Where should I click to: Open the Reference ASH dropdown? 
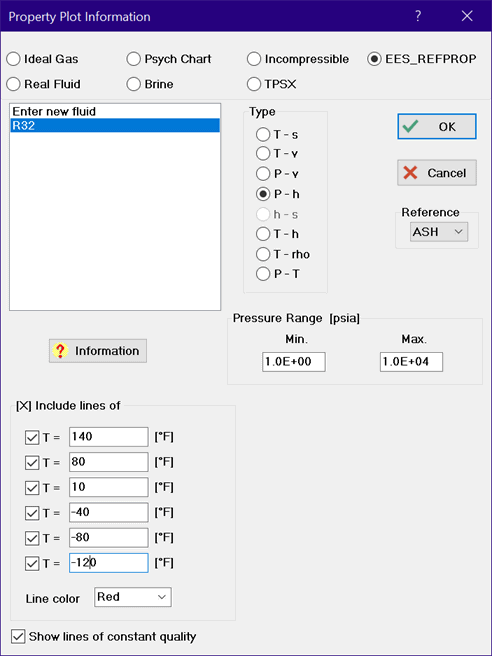(439, 231)
